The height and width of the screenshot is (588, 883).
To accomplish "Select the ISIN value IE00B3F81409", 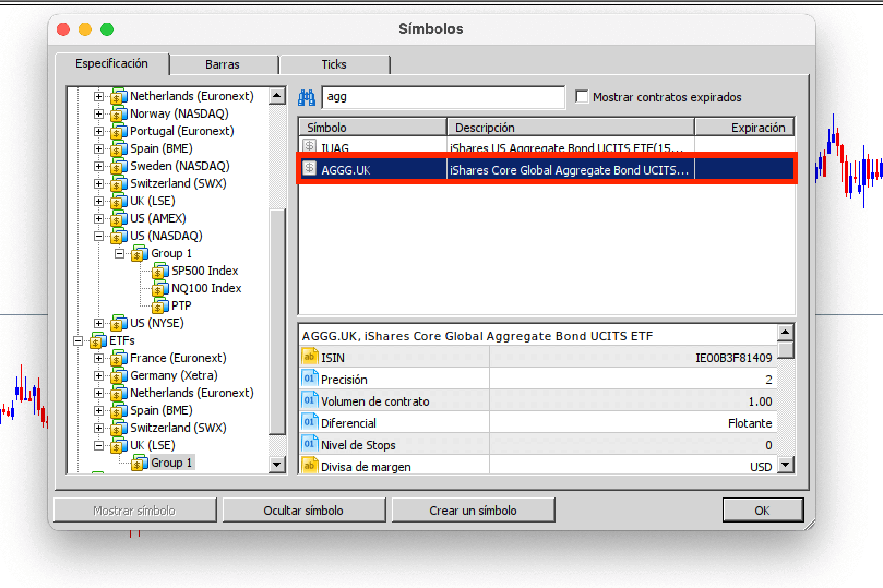I will [733, 358].
